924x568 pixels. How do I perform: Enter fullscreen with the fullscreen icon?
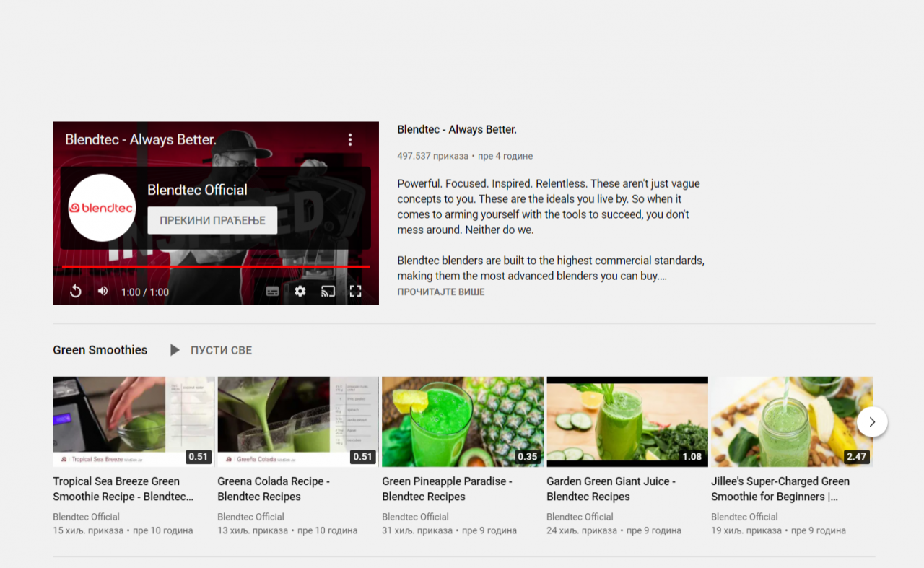click(355, 292)
